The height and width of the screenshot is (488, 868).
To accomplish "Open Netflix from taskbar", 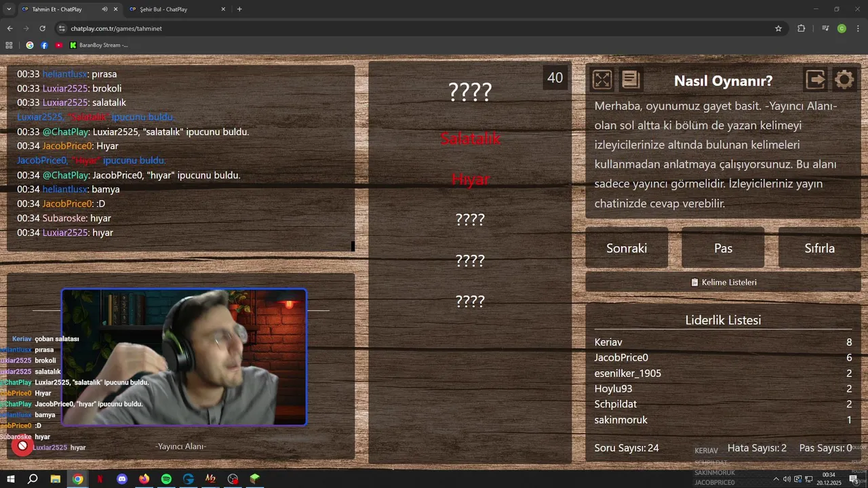I will tap(100, 479).
